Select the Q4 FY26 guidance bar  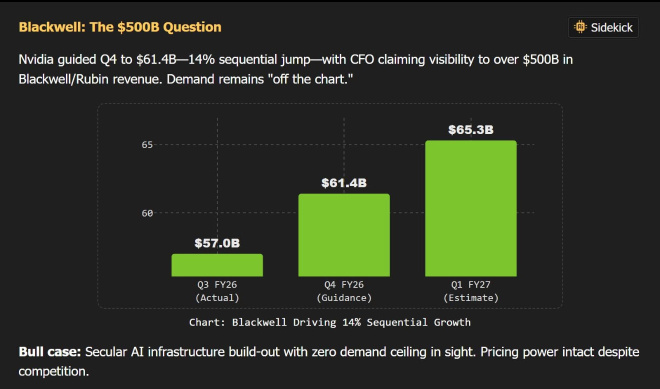point(344,235)
